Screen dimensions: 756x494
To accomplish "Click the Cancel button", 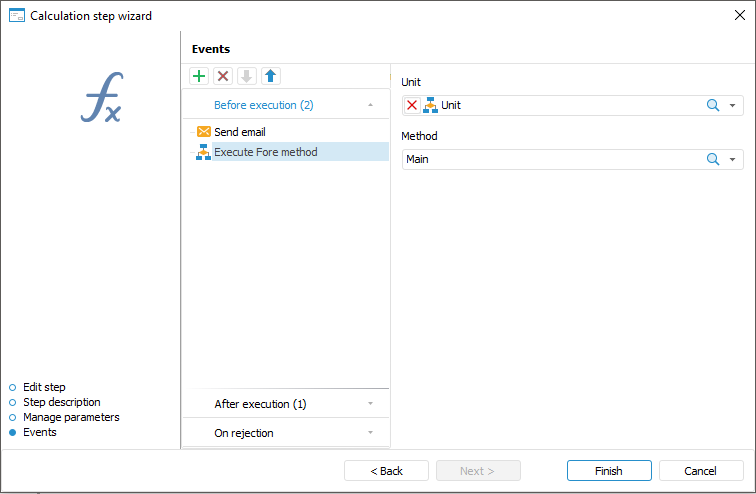I will tap(700, 471).
